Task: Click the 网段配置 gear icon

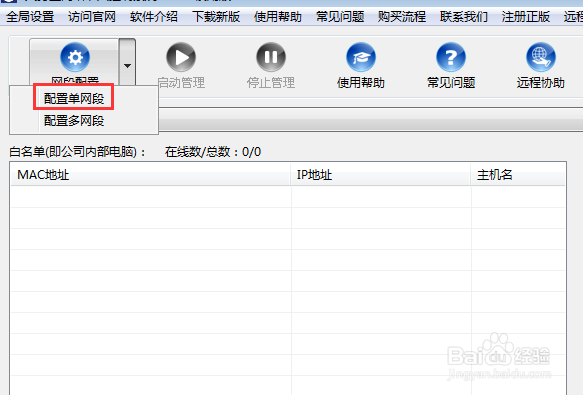Action: (x=75, y=57)
